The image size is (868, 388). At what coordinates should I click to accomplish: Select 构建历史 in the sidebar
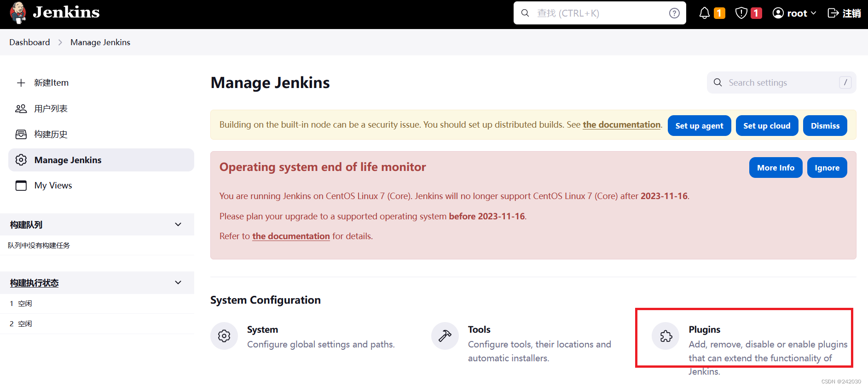(x=51, y=135)
